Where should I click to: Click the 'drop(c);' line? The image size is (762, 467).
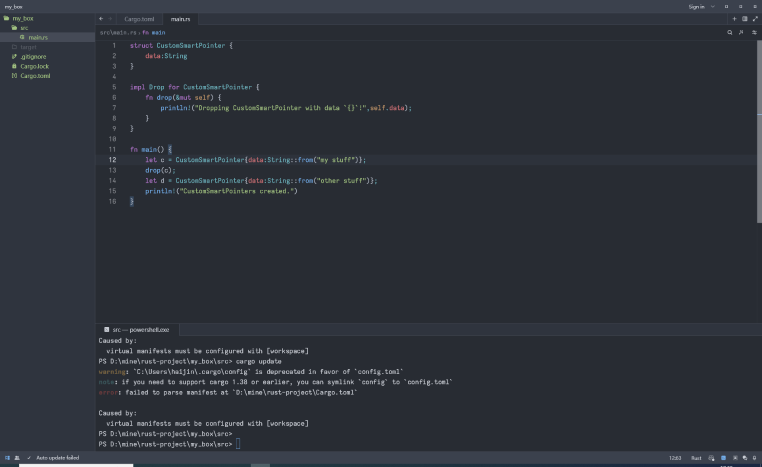160,171
